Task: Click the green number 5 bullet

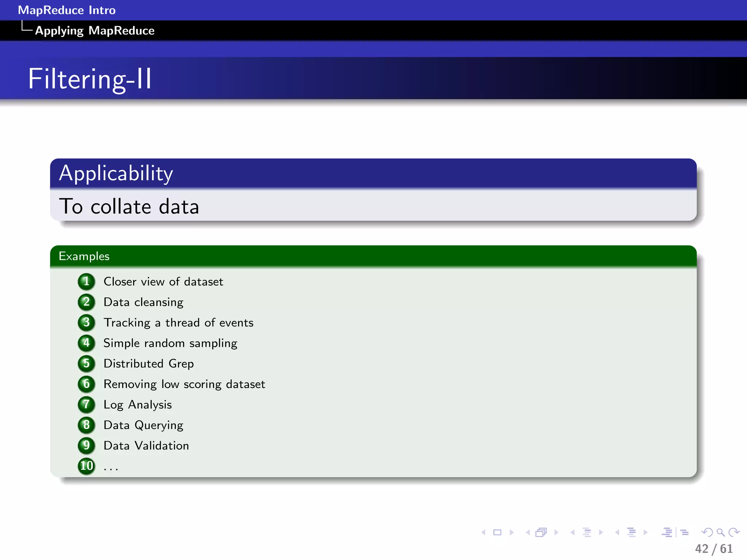Action: tap(86, 363)
